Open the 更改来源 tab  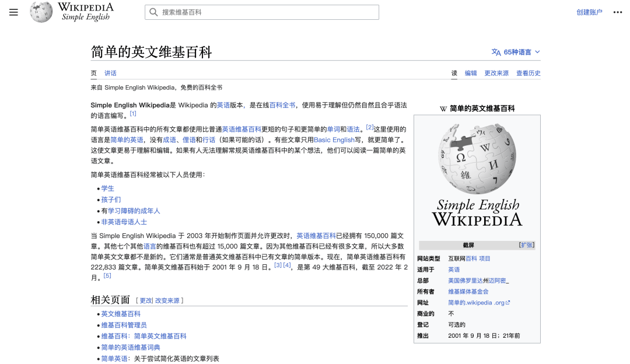496,73
